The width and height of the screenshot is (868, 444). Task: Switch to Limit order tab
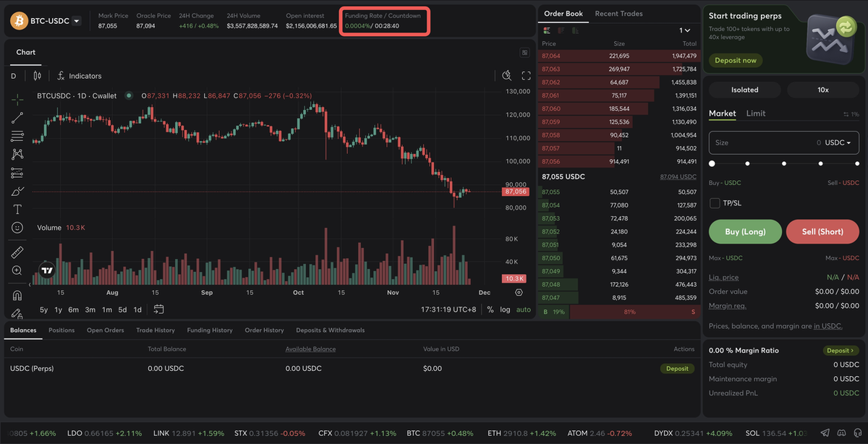tap(756, 114)
